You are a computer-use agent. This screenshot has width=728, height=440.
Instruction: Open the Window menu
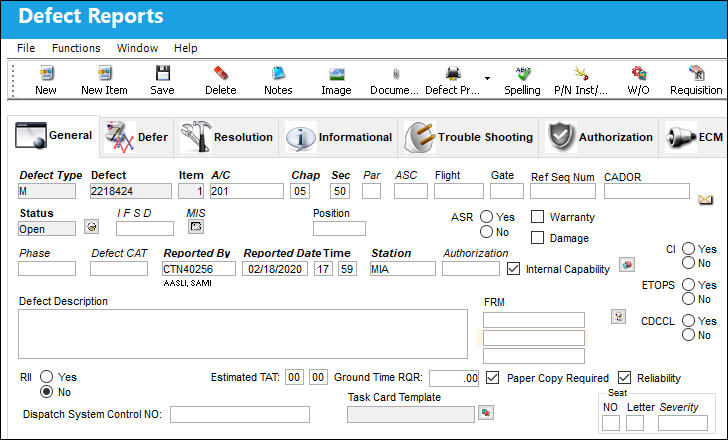(x=137, y=48)
